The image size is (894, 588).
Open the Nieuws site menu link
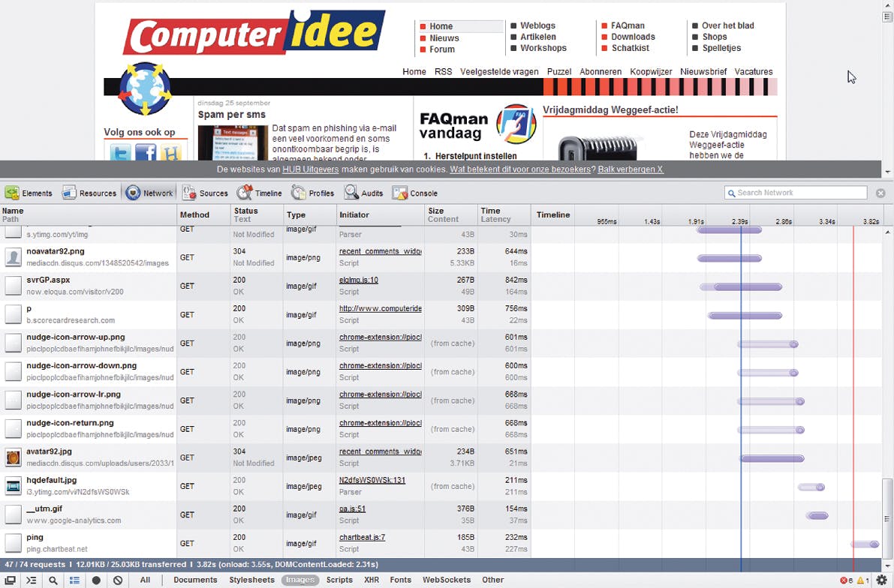tap(444, 37)
